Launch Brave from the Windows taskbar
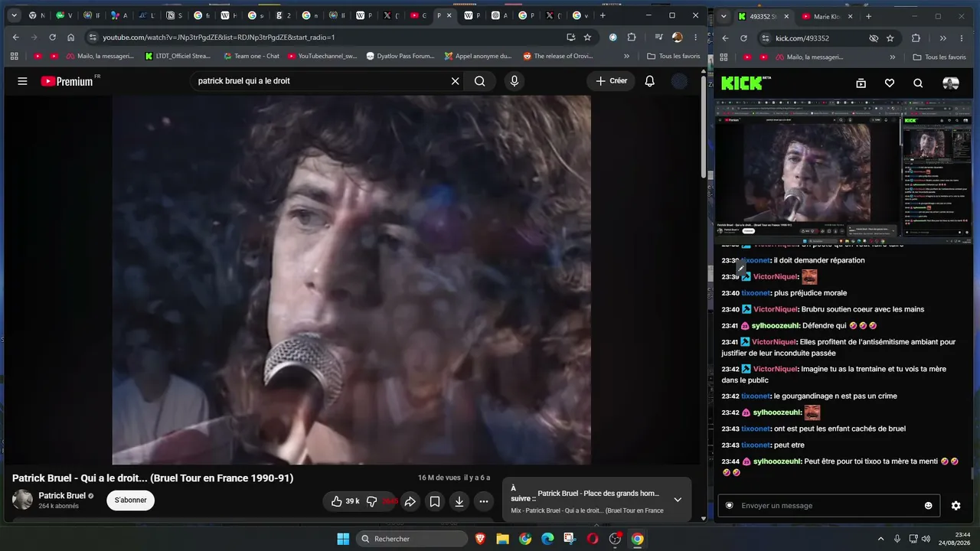The width and height of the screenshot is (980, 551). 480,539
